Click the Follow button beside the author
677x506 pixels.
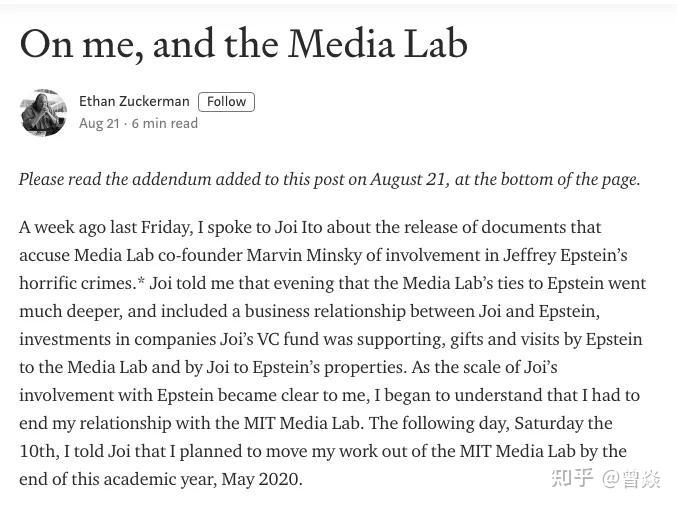(226, 102)
